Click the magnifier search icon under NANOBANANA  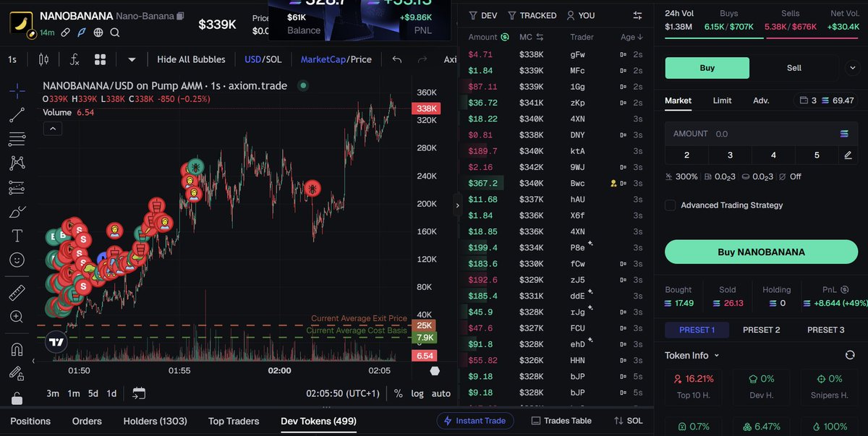115,33
